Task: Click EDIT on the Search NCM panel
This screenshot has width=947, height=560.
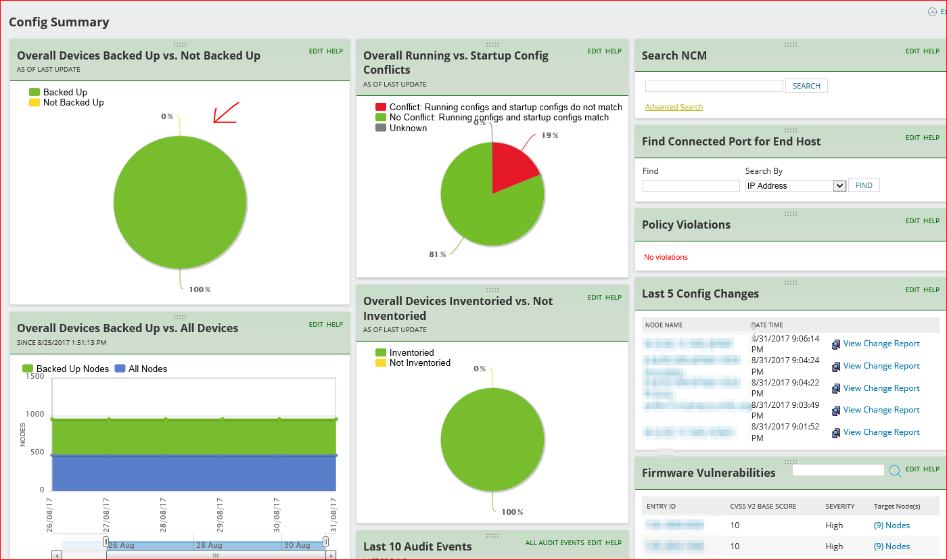Action: (913, 51)
